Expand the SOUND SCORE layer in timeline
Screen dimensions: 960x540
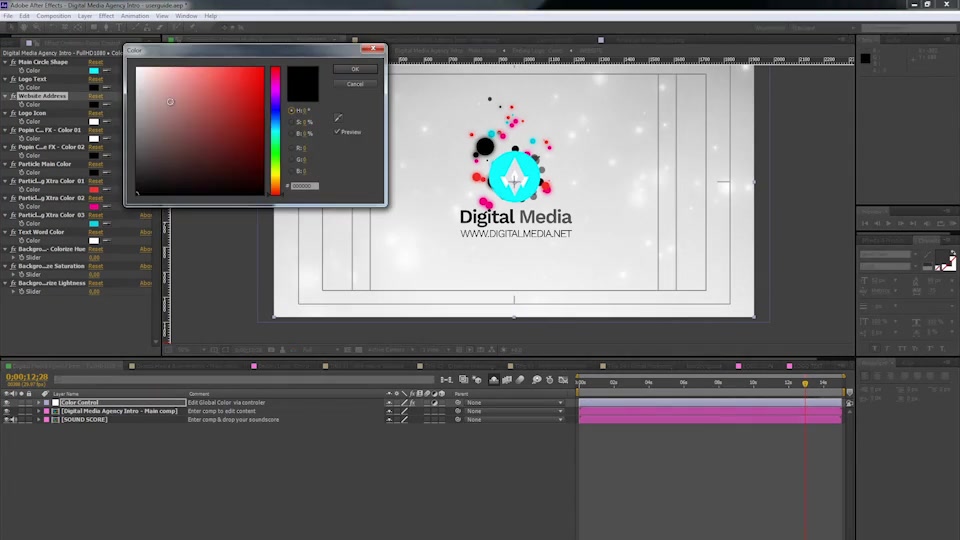38,420
